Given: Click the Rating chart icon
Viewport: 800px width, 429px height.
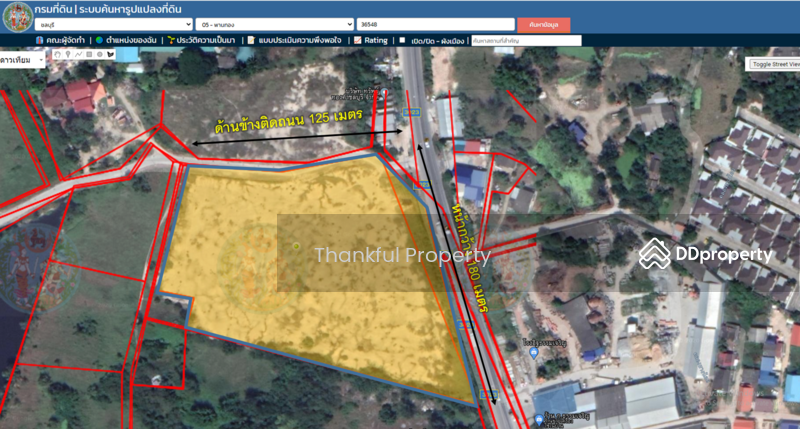Looking at the screenshot, I should click(357, 41).
